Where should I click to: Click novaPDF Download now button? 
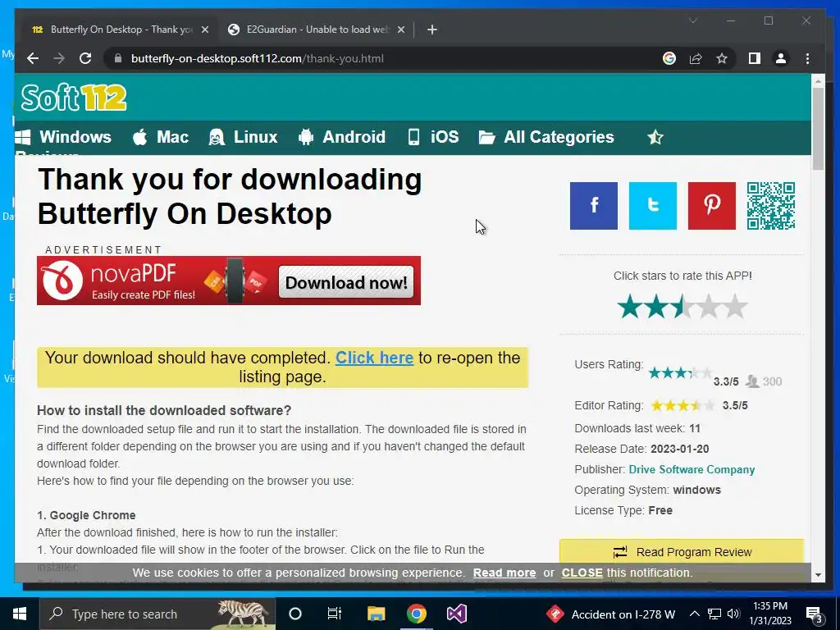(346, 282)
